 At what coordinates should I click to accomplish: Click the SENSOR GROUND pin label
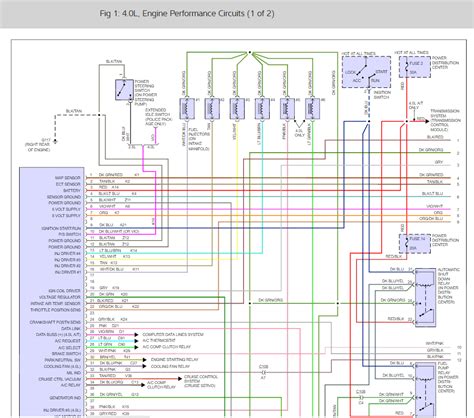pos(64,197)
